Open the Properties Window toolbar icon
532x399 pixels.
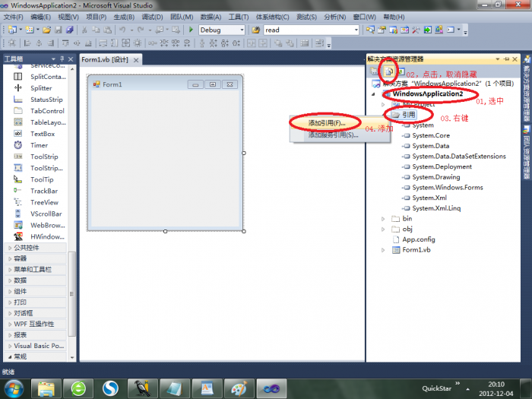[382, 30]
